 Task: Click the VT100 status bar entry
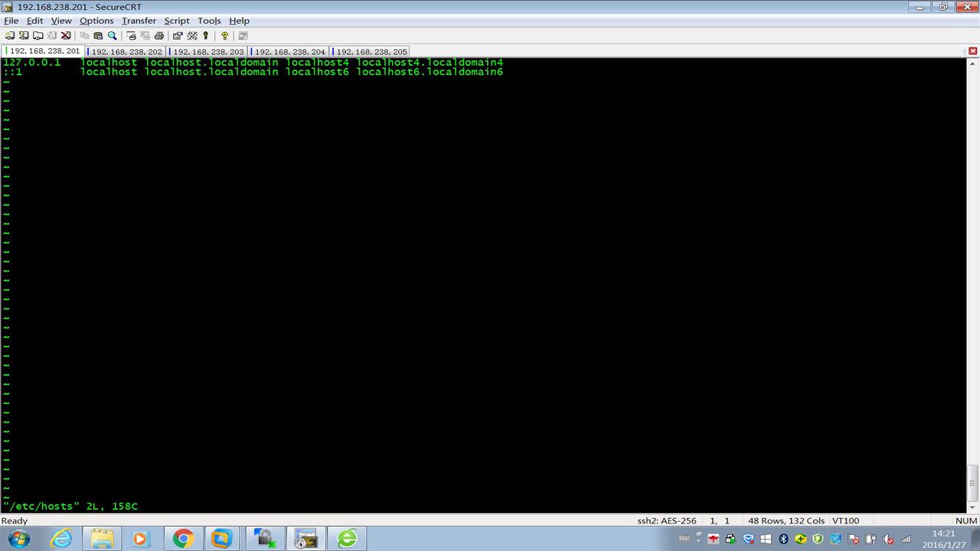[x=845, y=520]
